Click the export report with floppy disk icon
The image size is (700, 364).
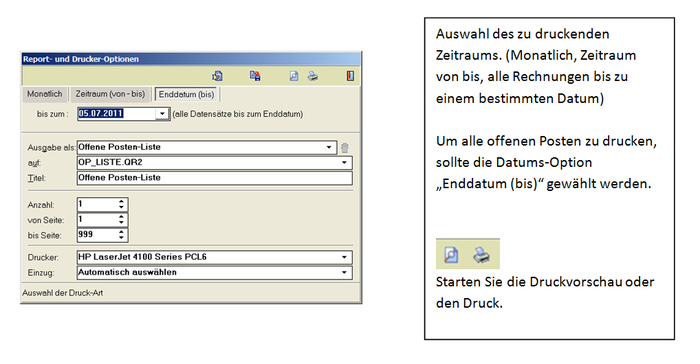point(255,76)
